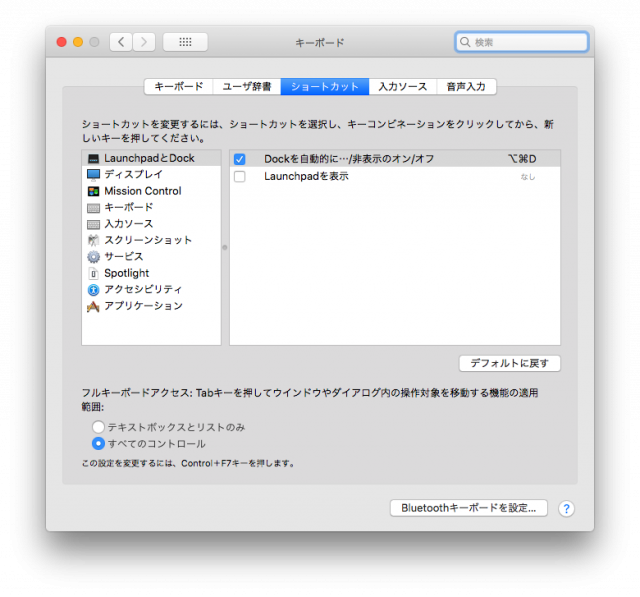Screen dimensions: 640x597
Task: Open the 音声入力 tab
Action: [x=467, y=87]
